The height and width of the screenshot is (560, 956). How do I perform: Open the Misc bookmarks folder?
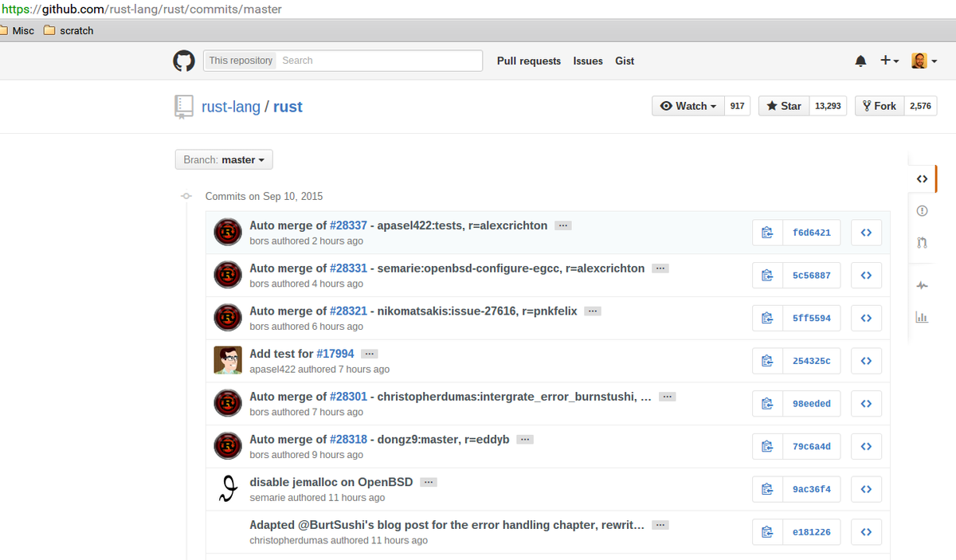18,30
